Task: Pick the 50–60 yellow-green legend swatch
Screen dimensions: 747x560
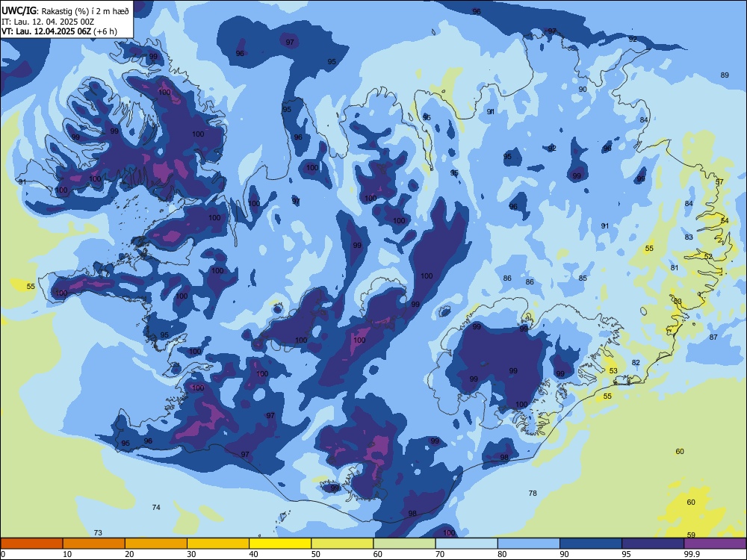Action: click(x=342, y=544)
